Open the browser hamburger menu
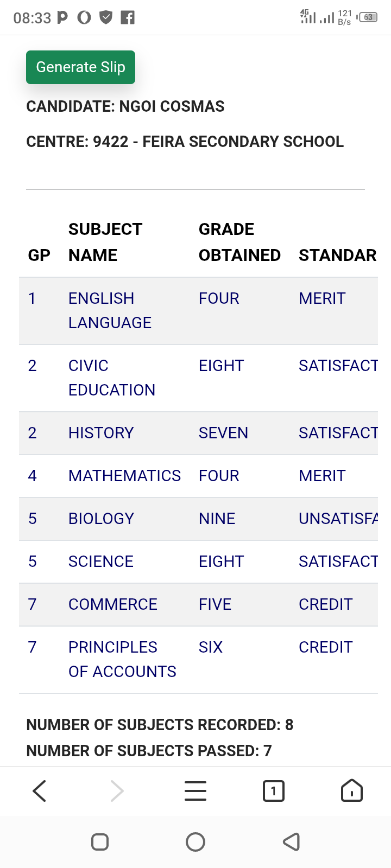The height and width of the screenshot is (868, 391). [195, 791]
